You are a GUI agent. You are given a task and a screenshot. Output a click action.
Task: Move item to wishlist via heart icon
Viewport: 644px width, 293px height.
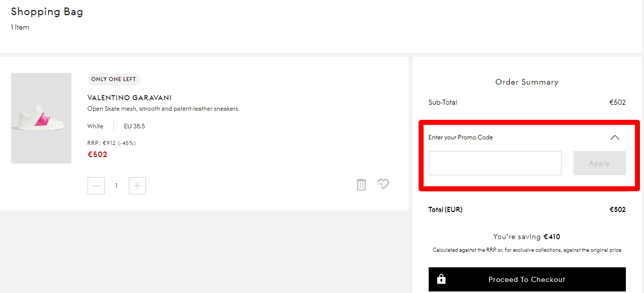coord(383,184)
